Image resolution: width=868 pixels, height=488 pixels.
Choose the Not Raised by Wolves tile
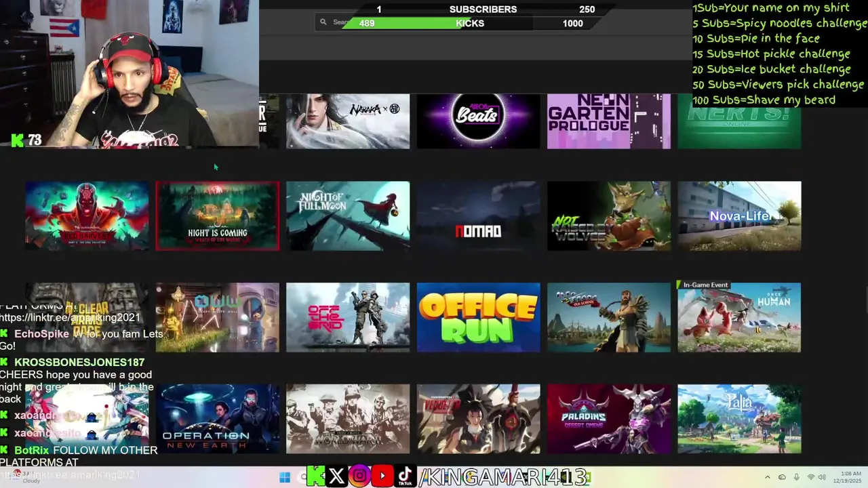coord(609,216)
